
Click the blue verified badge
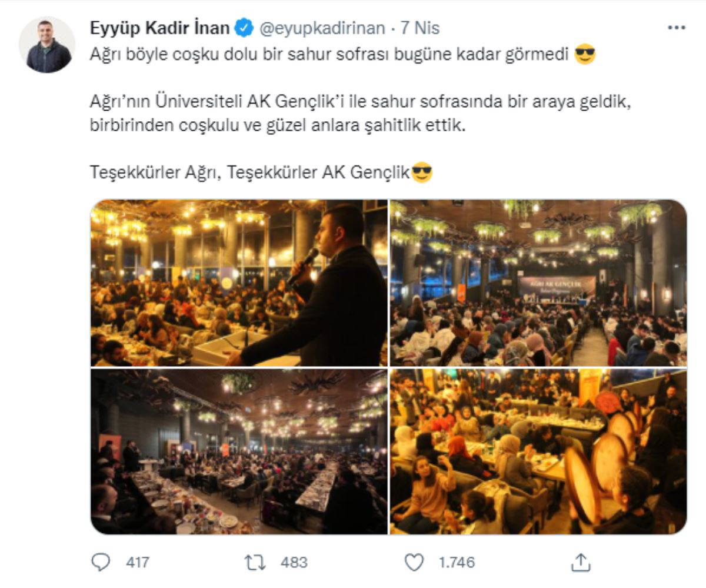tap(244, 28)
